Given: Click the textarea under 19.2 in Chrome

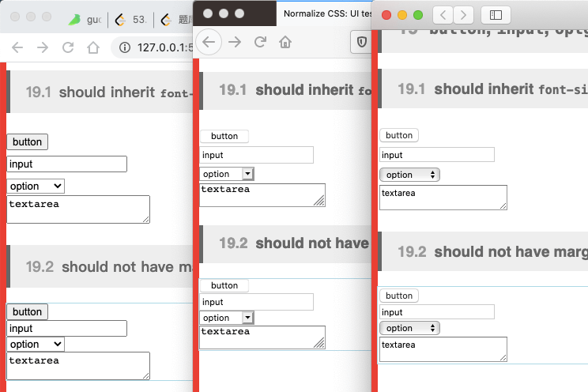Looking at the screenshot, I should coord(77,365).
